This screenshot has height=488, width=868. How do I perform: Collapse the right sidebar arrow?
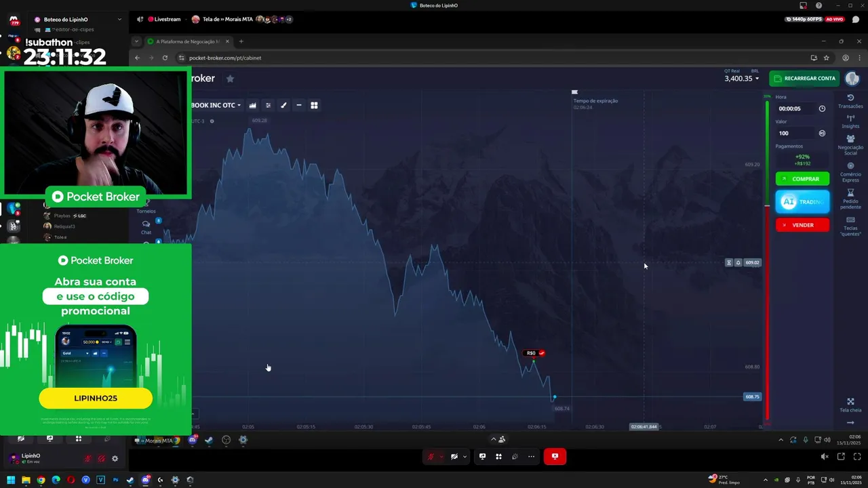(850, 423)
